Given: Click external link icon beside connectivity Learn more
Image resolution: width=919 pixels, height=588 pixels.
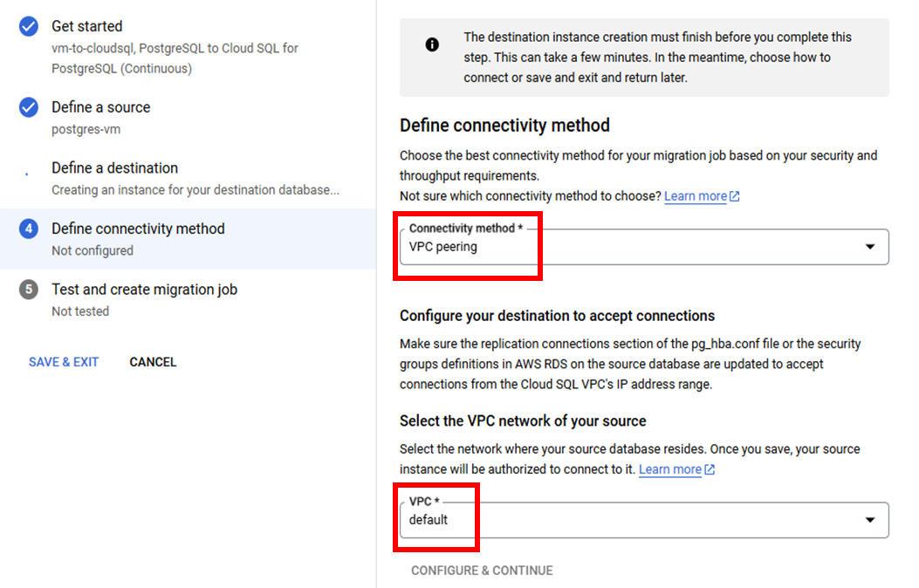Looking at the screenshot, I should point(734,196).
